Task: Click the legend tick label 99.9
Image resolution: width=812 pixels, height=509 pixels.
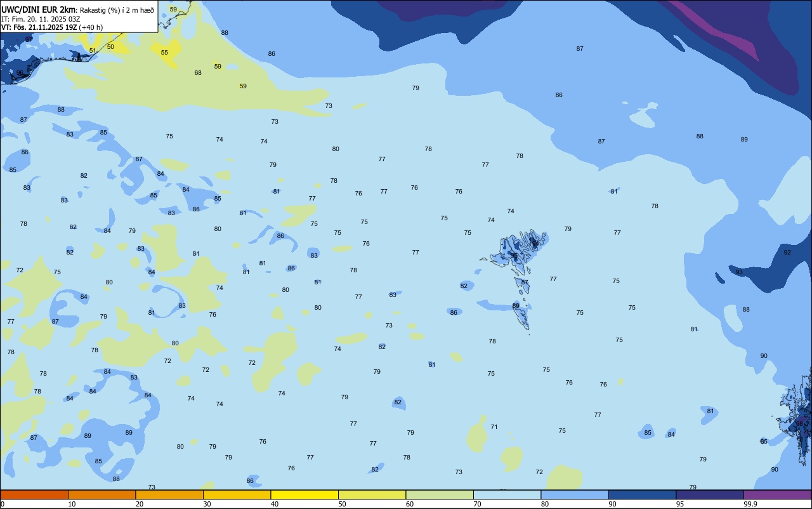Action: coord(750,504)
